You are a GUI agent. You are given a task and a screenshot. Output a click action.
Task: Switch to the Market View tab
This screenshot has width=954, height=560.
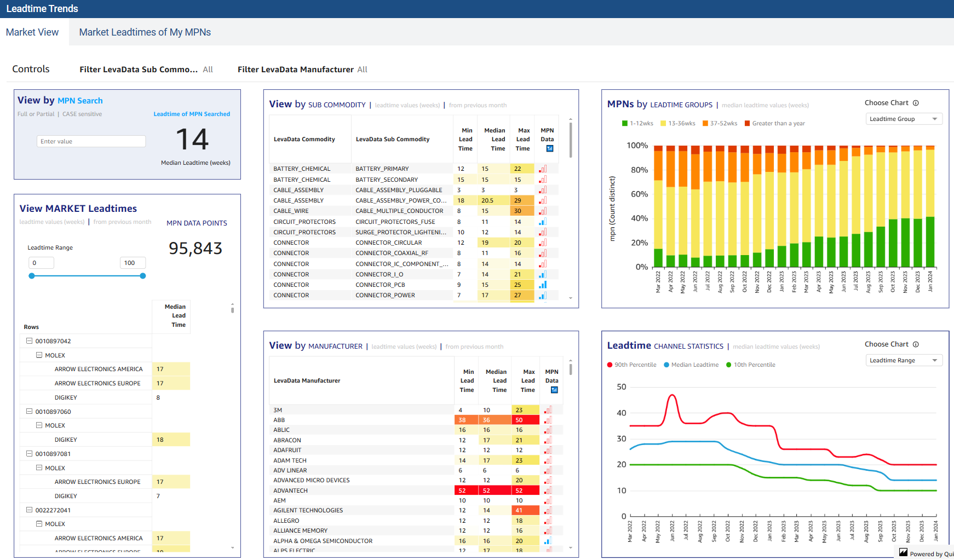click(32, 32)
